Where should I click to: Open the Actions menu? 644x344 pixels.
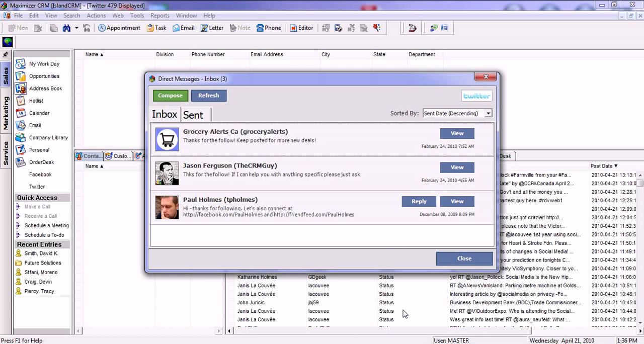tap(96, 16)
